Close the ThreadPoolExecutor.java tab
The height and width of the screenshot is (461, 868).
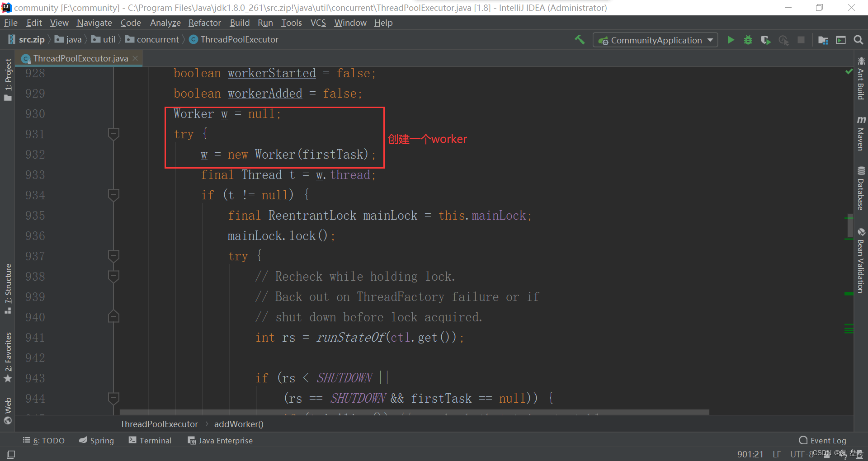[135, 58]
